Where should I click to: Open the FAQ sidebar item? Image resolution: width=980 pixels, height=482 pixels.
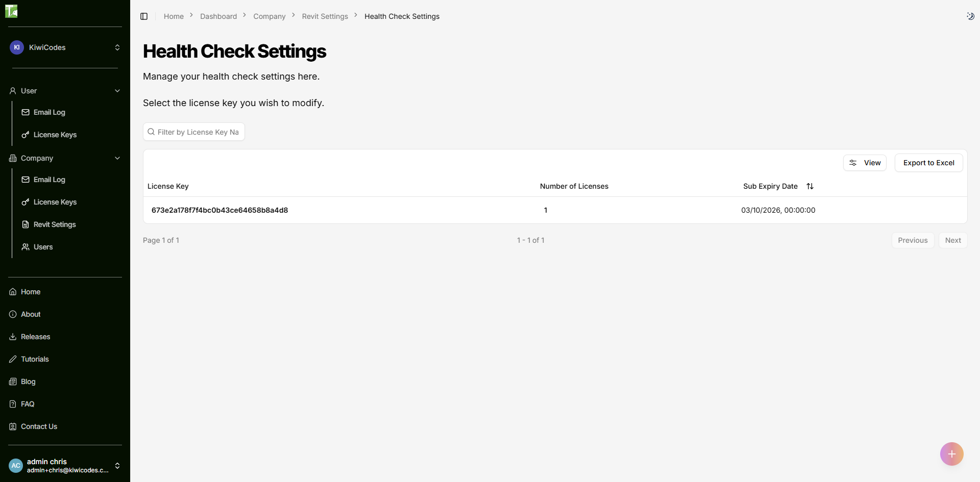(x=28, y=404)
